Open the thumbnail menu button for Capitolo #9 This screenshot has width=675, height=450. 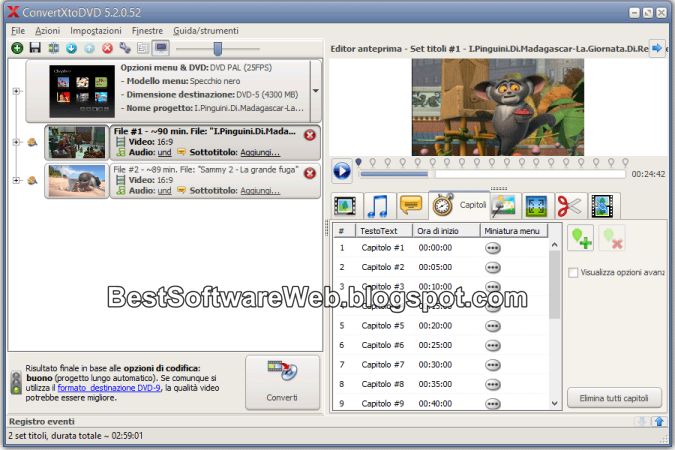click(x=493, y=404)
